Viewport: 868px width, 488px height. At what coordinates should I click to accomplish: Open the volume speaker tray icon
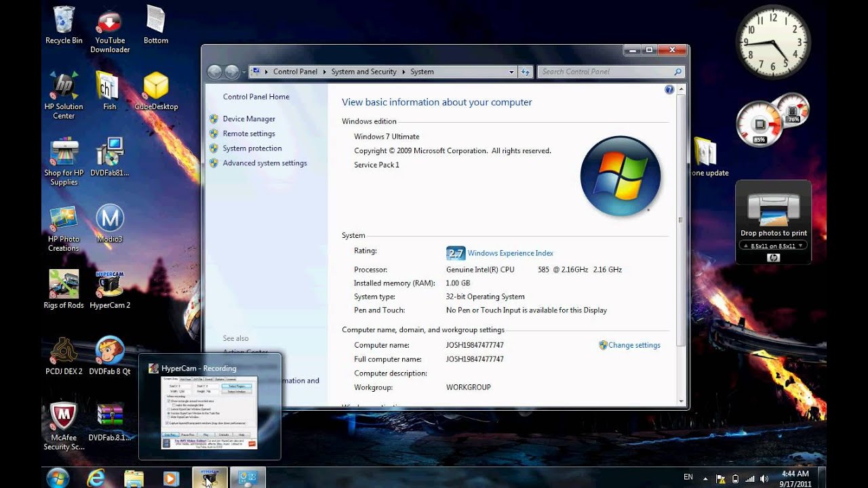pos(765,479)
